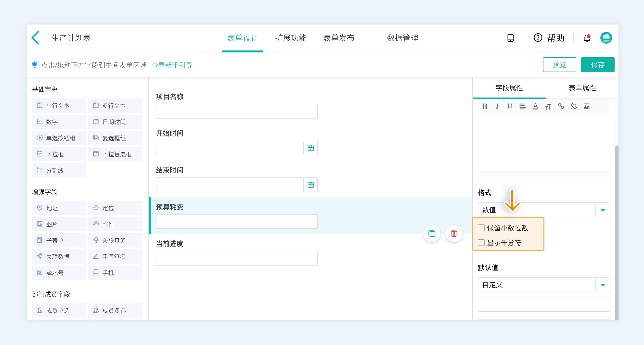Click the insert link icon
The height and width of the screenshot is (345, 644).
(561, 106)
